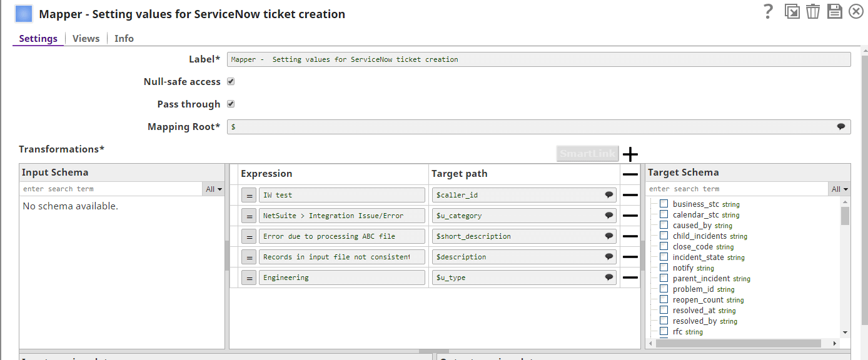The width and height of the screenshot is (868, 360).
Task: Click Target Schema vertical scrollbar thumb
Action: (845, 216)
